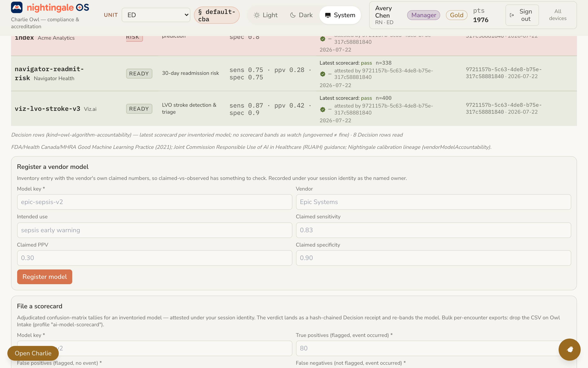Viewport: 588px width, 368px height.
Task: Click the RISK badge in Acme Analytics row
Action: (134, 38)
